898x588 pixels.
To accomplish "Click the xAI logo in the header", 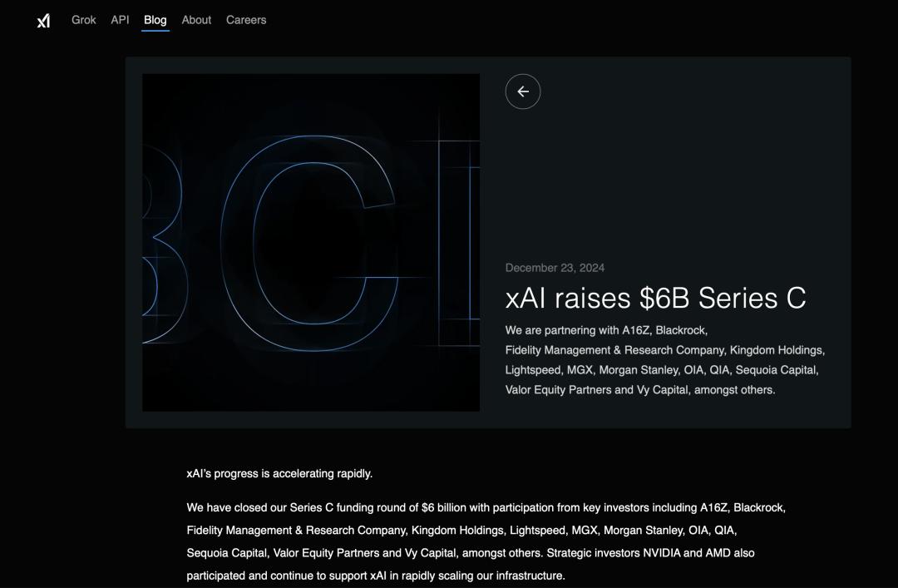I will click(43, 21).
